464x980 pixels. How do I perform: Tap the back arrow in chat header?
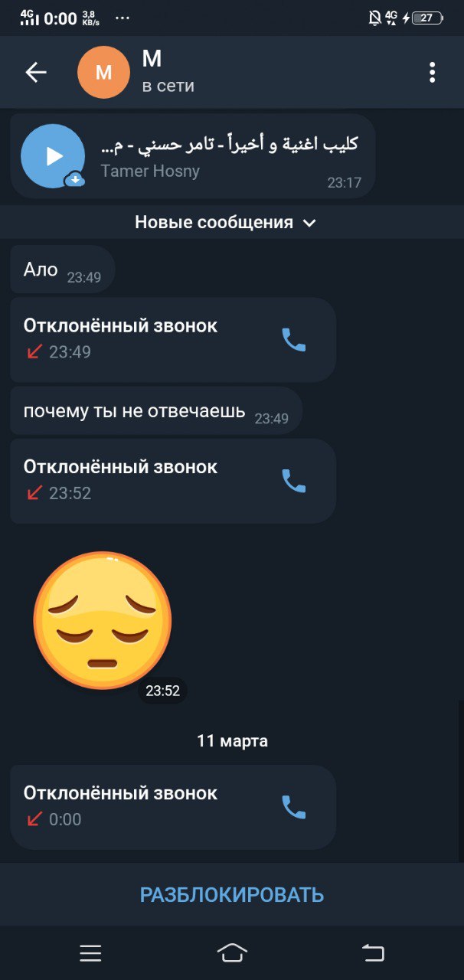point(36,72)
